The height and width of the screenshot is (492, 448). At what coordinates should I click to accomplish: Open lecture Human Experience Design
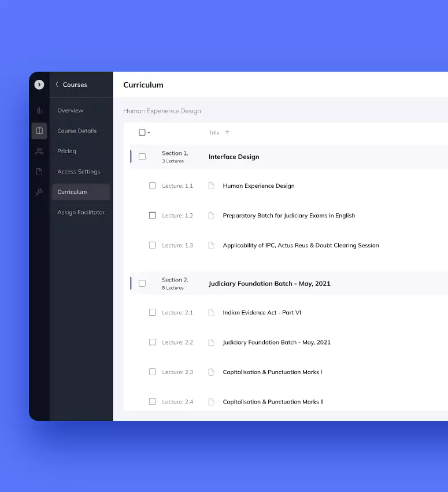point(259,186)
